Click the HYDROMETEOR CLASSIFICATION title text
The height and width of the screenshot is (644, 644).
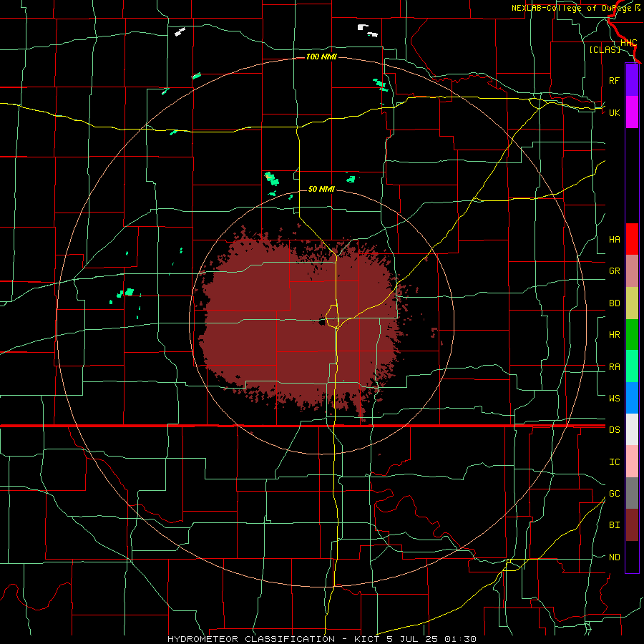[x=251, y=639]
